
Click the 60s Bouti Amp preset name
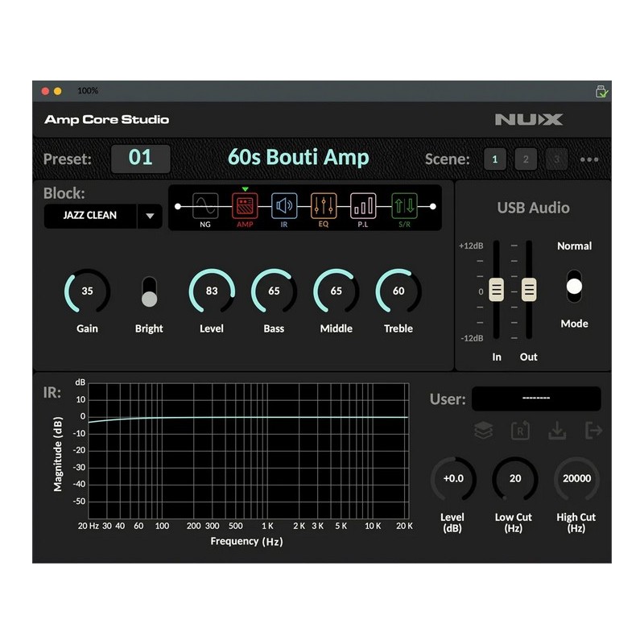click(x=299, y=158)
